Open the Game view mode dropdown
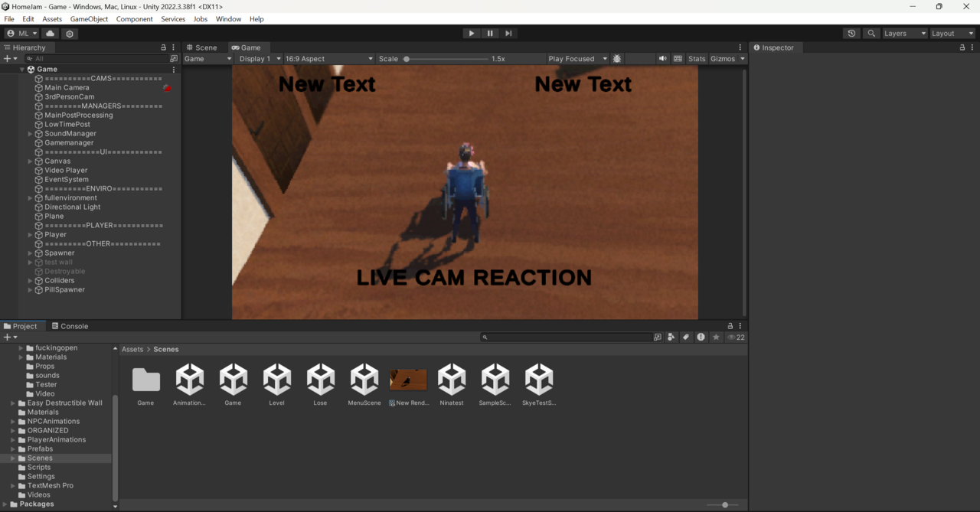Viewport: 980px width, 512px height. (207, 59)
